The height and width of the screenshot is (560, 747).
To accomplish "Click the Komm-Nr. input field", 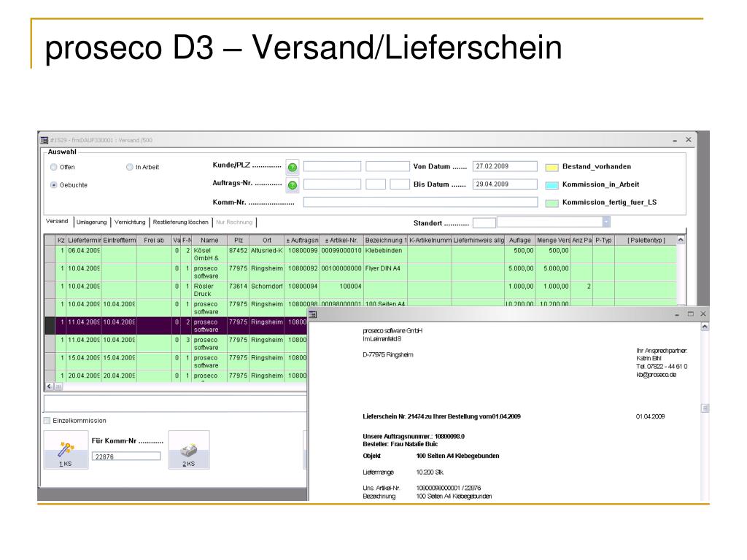I will [421, 203].
